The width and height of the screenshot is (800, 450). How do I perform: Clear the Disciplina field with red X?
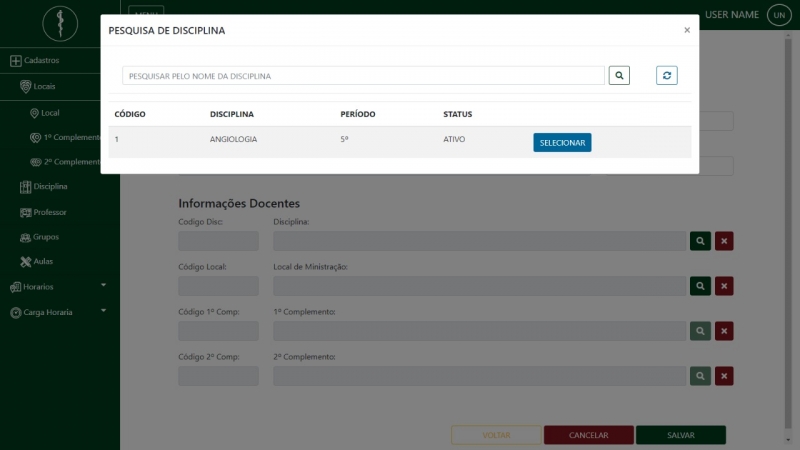(x=724, y=241)
